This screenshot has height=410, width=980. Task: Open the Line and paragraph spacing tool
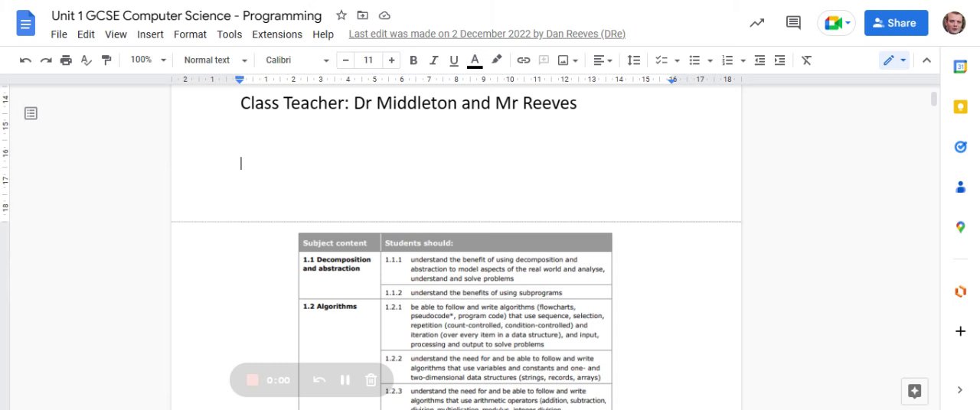(634, 60)
